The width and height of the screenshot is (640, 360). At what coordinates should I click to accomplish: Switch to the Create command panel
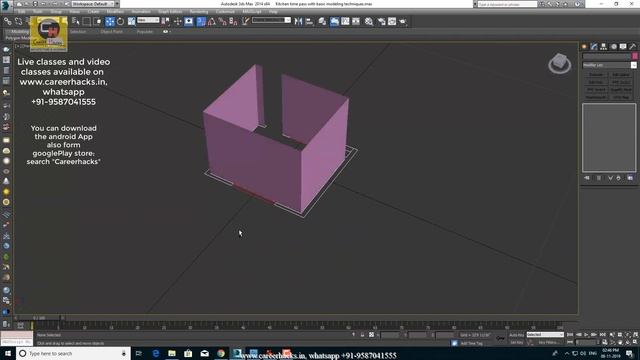tap(584, 47)
